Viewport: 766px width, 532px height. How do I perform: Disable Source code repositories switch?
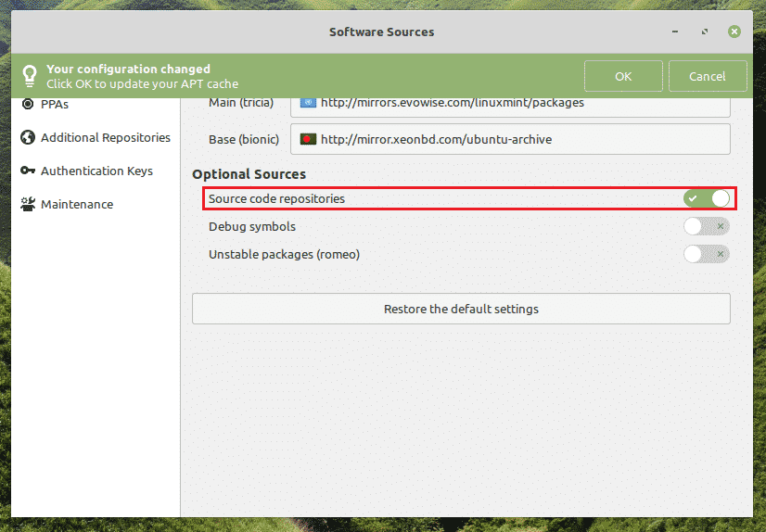tap(707, 198)
